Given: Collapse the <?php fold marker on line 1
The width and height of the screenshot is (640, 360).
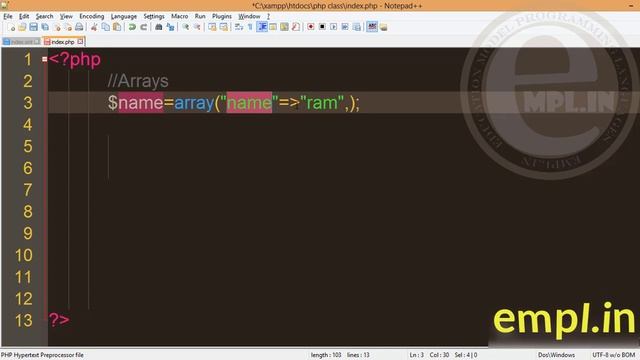Looking at the screenshot, I should pos(44,59).
